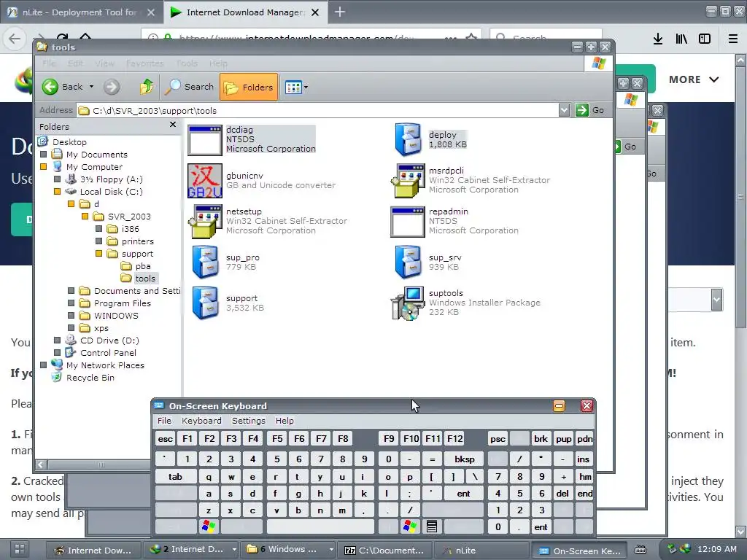This screenshot has width=747, height=560.
Task: Select the netsetup self-extractor icon
Action: coord(205,222)
